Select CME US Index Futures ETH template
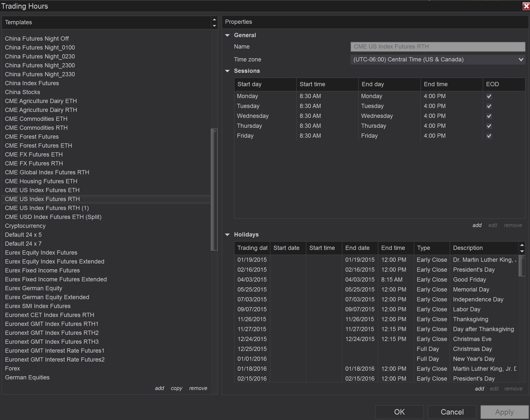The height and width of the screenshot is (420, 530). coord(42,190)
